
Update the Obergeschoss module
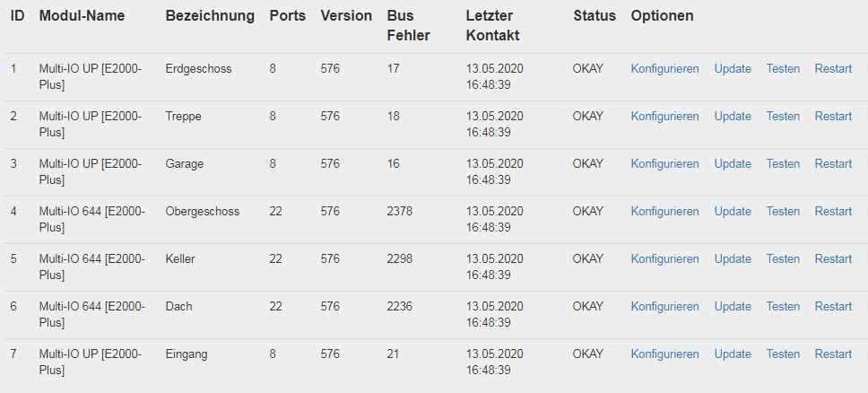coord(733,212)
